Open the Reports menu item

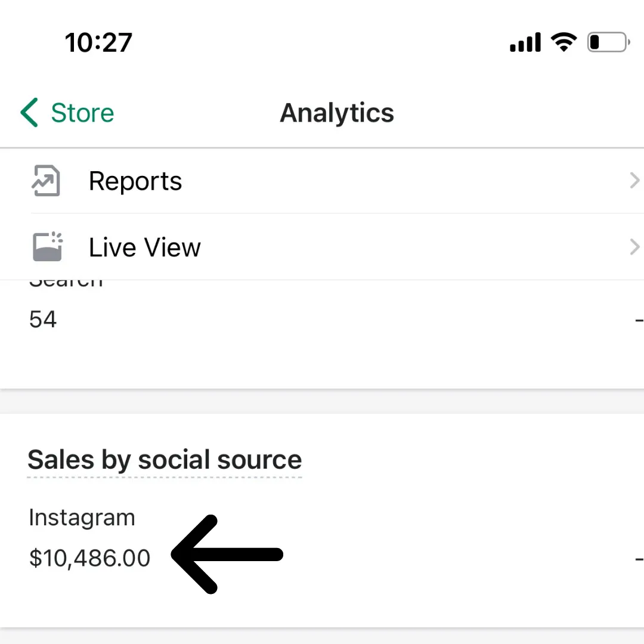(x=135, y=181)
